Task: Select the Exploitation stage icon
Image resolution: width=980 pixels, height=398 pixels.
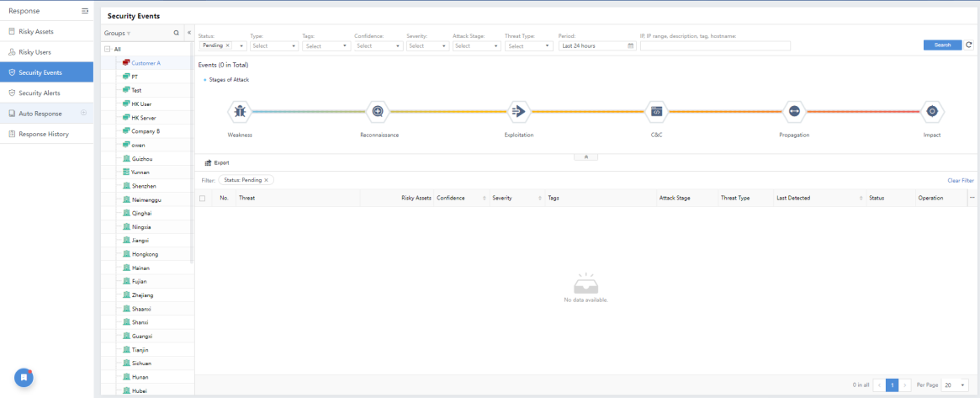Action: 519,111
